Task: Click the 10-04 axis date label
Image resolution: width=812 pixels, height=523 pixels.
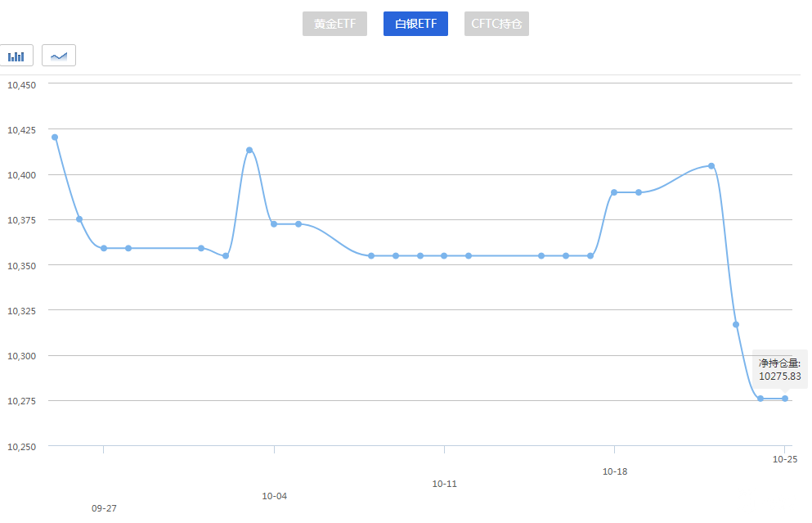Action: click(x=275, y=496)
